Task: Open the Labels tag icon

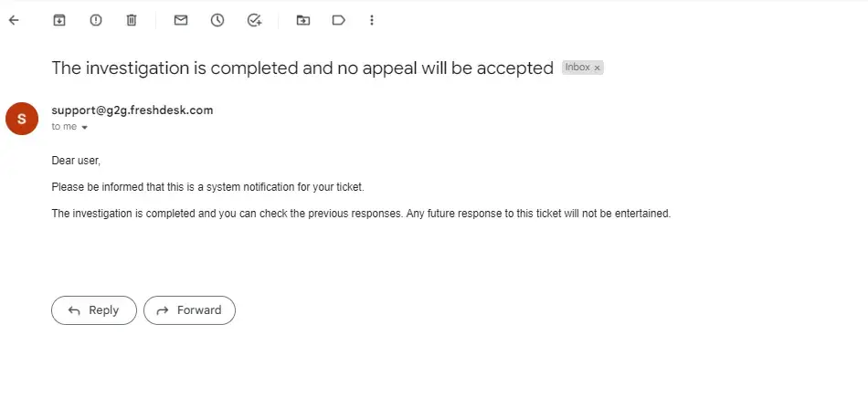Action: point(338,20)
